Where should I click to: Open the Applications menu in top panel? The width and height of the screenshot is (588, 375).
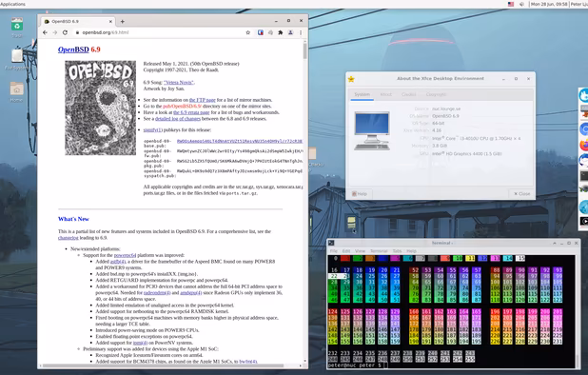tap(12, 4)
